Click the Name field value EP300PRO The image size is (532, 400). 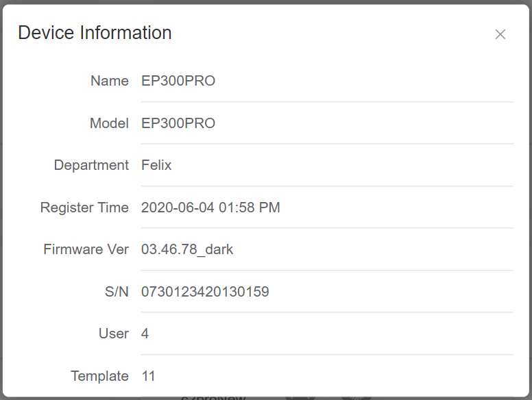click(178, 81)
